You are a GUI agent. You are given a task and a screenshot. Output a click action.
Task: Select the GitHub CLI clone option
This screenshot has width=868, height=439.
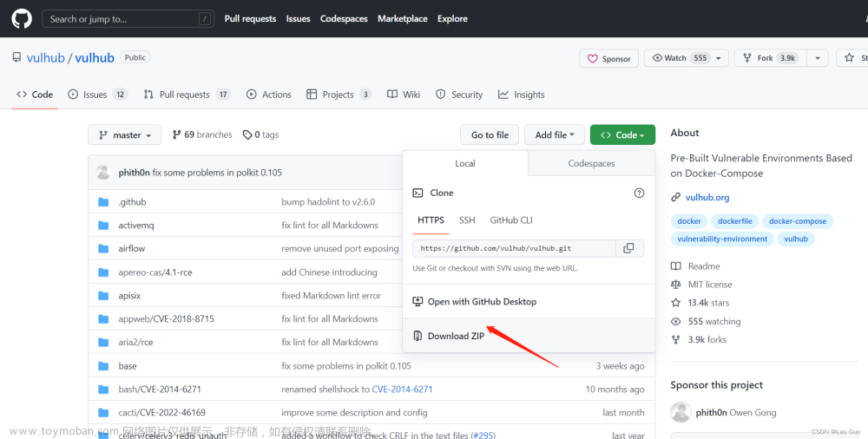tap(511, 220)
